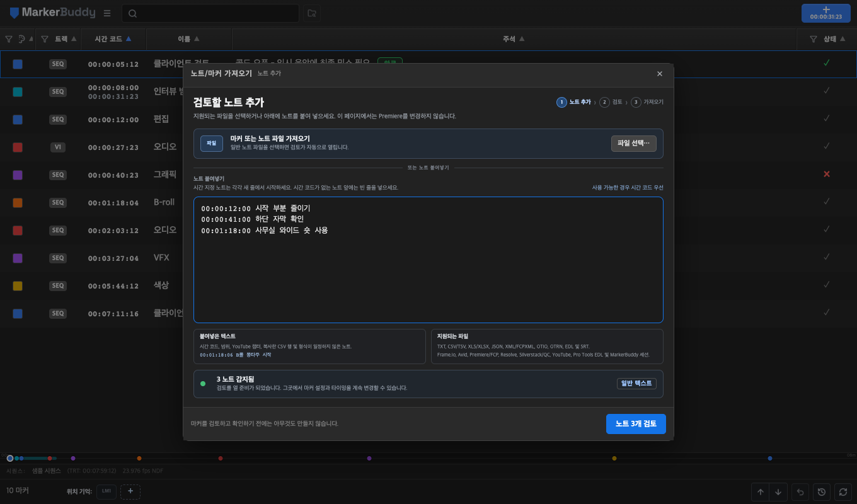Go to next marker with down arrow
Viewport: 857px width, 504px height.
pos(778,492)
